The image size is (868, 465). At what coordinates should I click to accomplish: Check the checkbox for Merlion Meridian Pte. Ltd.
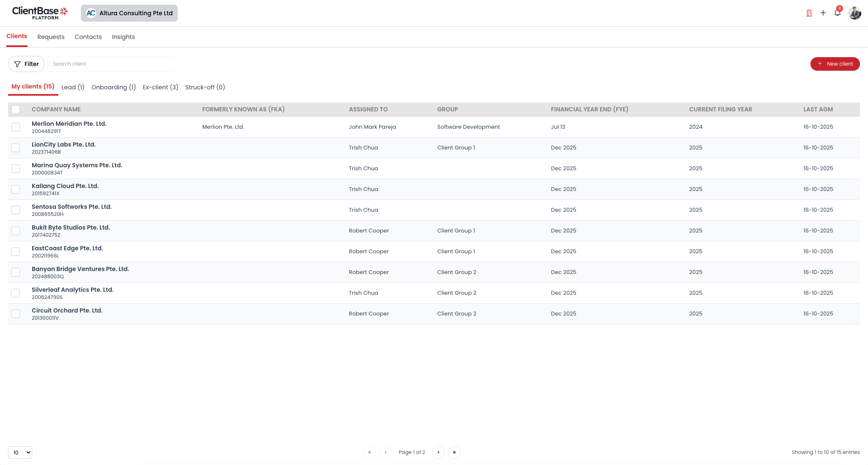pos(16,127)
